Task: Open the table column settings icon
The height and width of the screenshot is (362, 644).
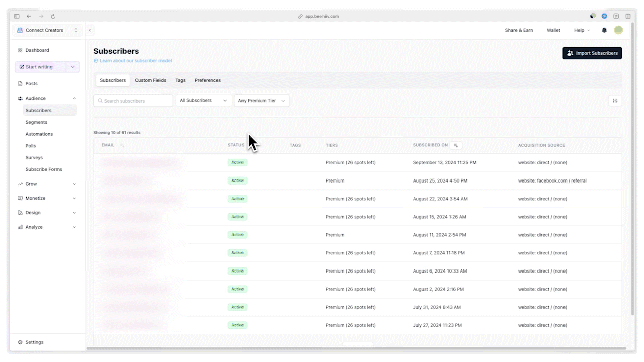Action: (x=615, y=101)
